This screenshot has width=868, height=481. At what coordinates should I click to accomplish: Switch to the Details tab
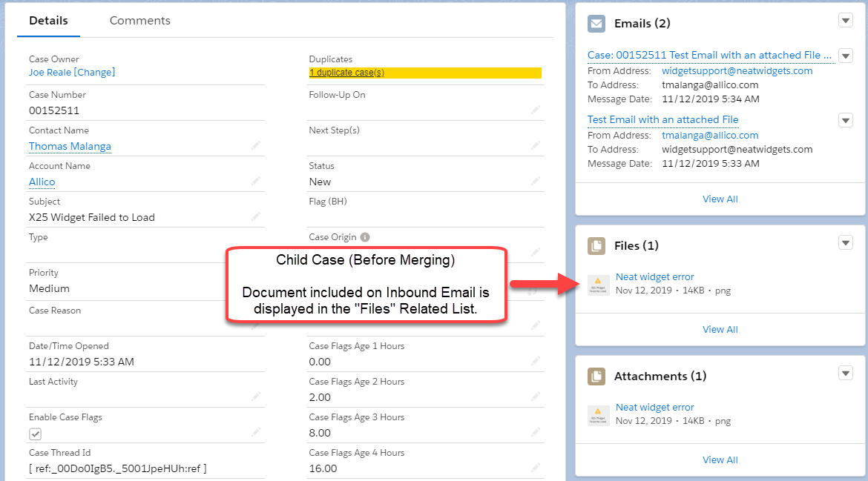49,21
